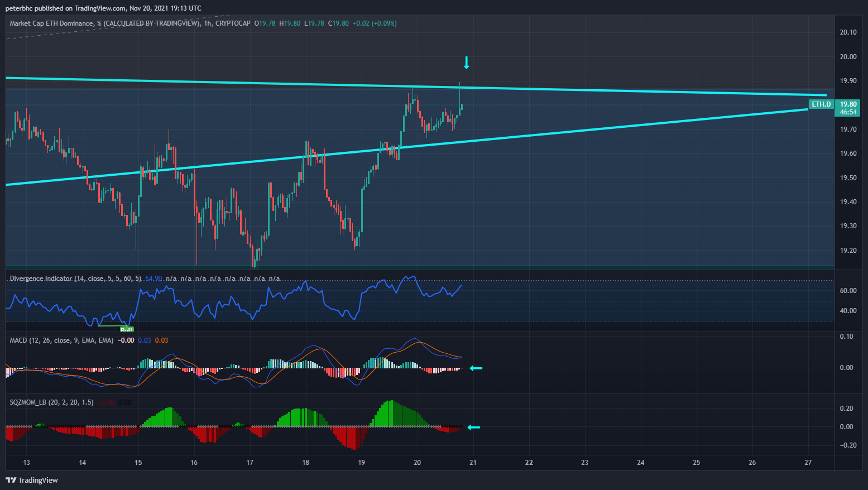Click the TradingView logo at bottom left
Image resolution: width=868 pixels, height=490 pixels.
pyautogui.click(x=32, y=480)
